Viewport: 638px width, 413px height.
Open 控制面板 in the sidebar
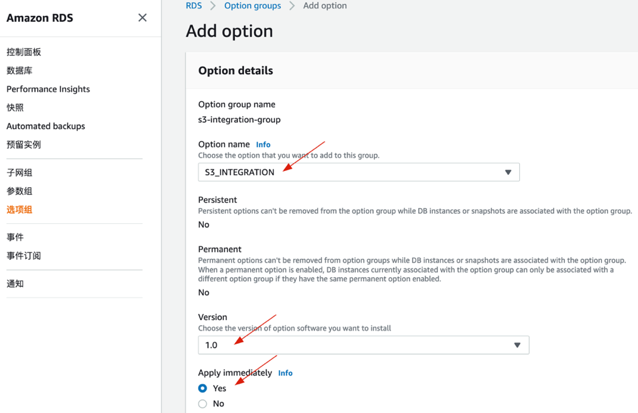point(24,52)
